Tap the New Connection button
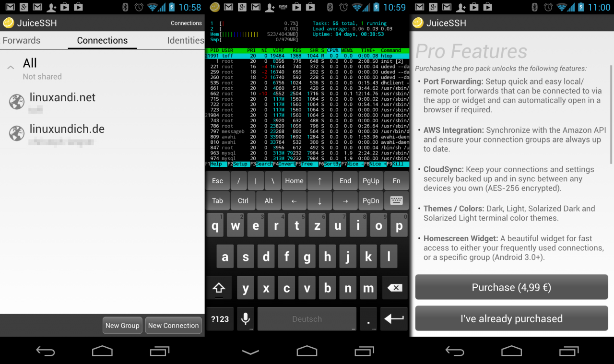The width and height of the screenshot is (614, 364). (x=173, y=326)
